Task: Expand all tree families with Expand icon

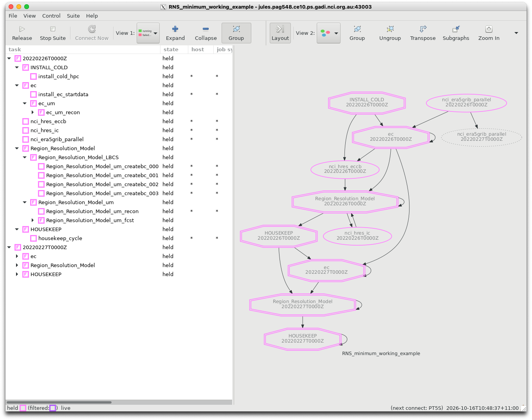Action: [175, 29]
